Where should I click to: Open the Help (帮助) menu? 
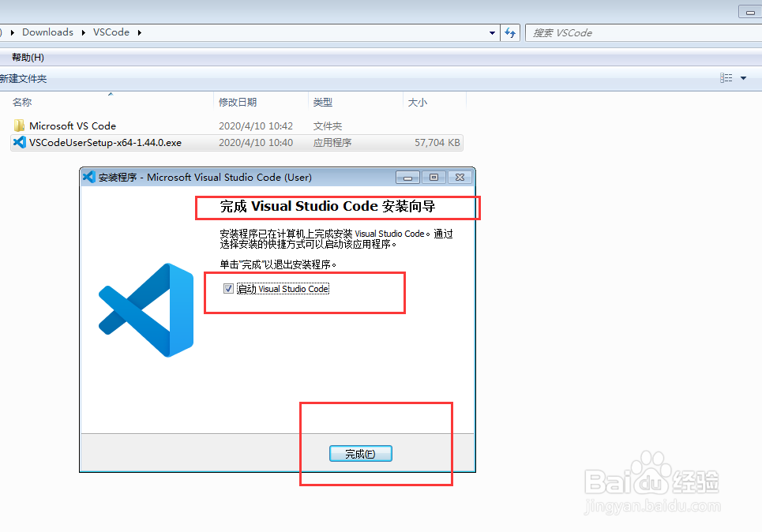click(28, 58)
